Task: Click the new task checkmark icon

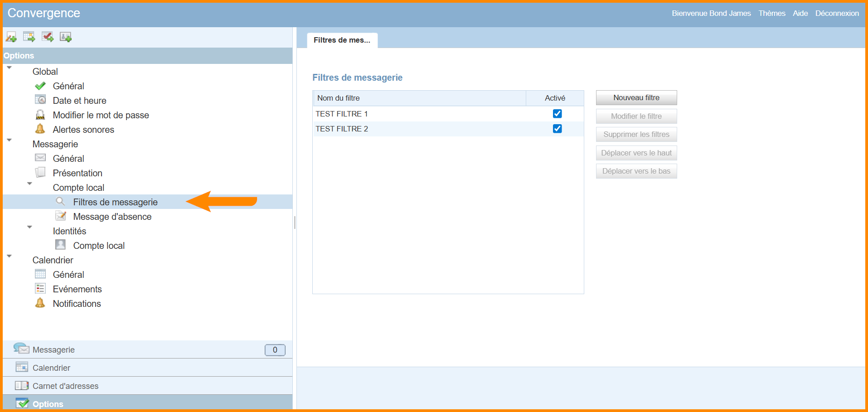Action: [48, 37]
